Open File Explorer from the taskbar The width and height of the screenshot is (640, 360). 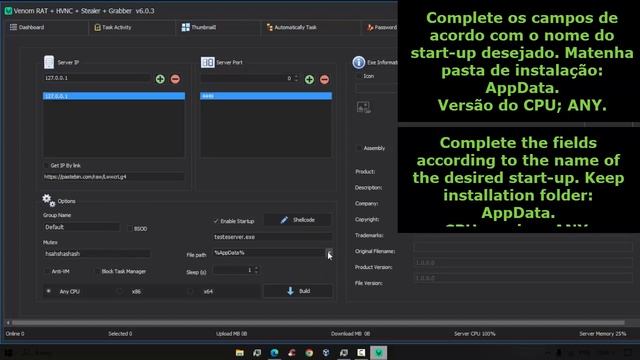coord(240,353)
